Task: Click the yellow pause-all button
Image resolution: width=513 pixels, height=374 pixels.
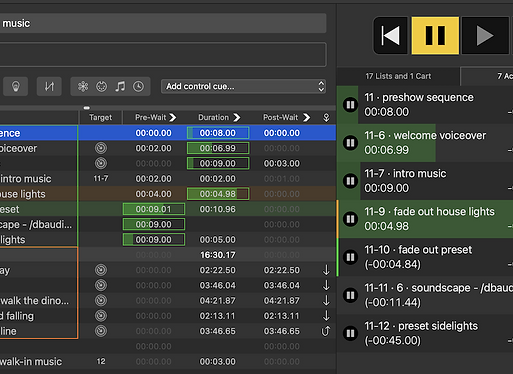Action: click(x=435, y=35)
